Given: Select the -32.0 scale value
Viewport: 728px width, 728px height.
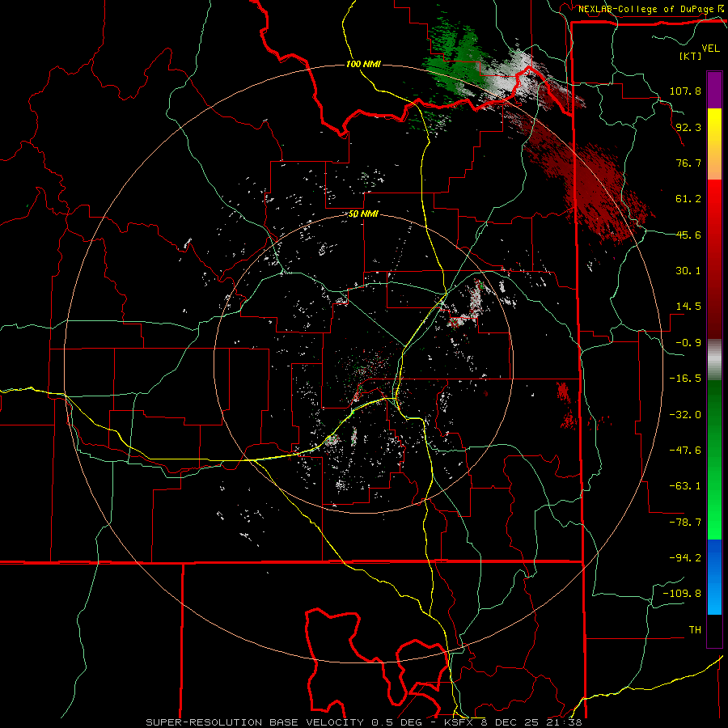Looking at the screenshot, I should coord(685,415).
